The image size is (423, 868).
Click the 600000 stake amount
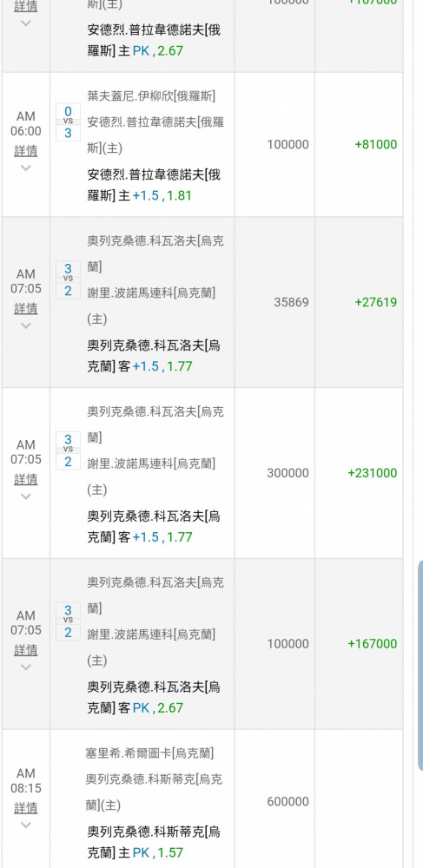(288, 801)
